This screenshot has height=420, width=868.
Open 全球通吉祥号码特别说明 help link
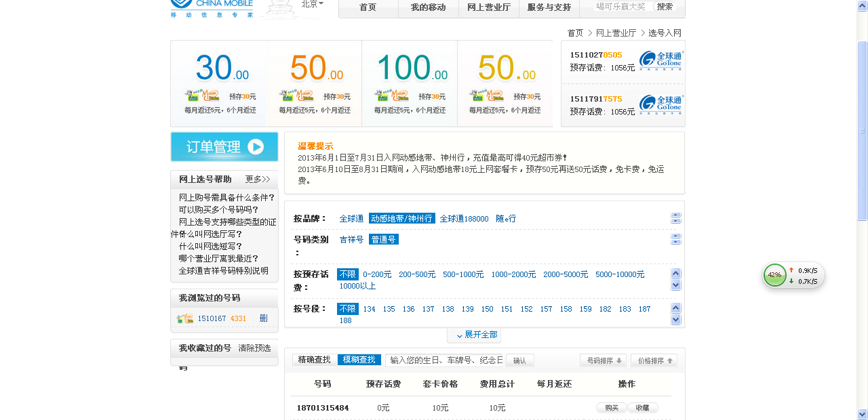tap(224, 271)
